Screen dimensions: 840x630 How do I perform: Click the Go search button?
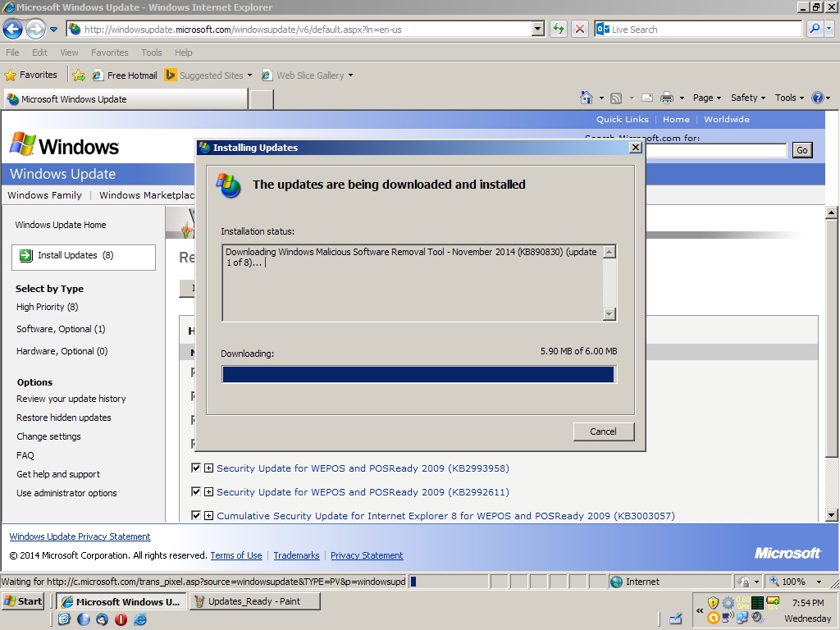tap(801, 150)
